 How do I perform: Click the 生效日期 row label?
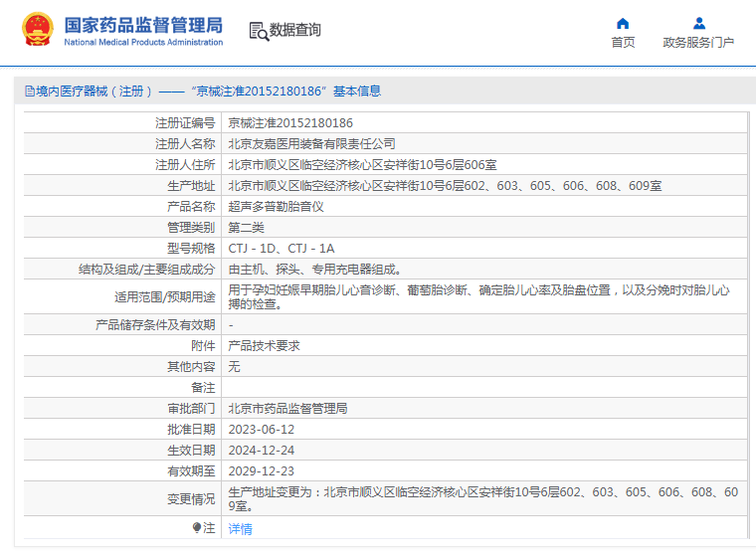point(191,450)
